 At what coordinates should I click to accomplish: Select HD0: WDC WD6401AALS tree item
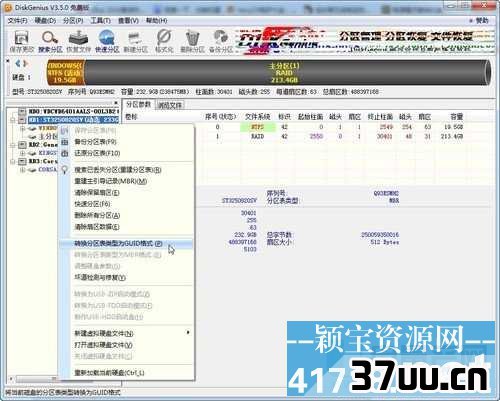click(73, 111)
